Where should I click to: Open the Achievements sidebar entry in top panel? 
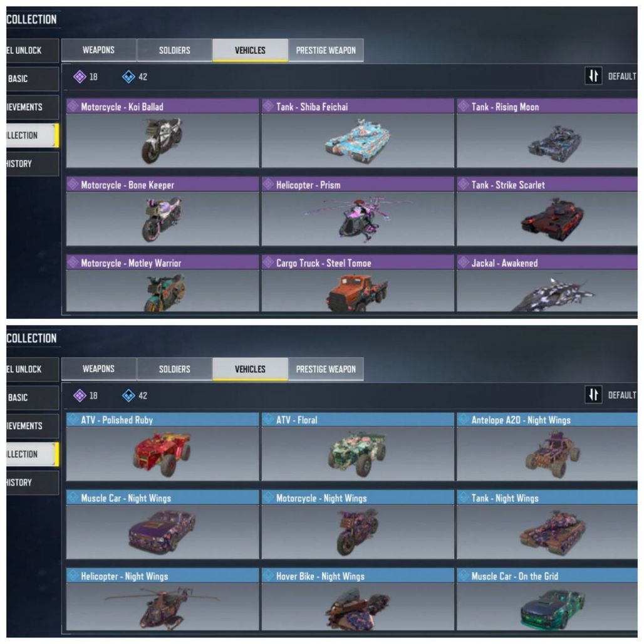coord(33,106)
